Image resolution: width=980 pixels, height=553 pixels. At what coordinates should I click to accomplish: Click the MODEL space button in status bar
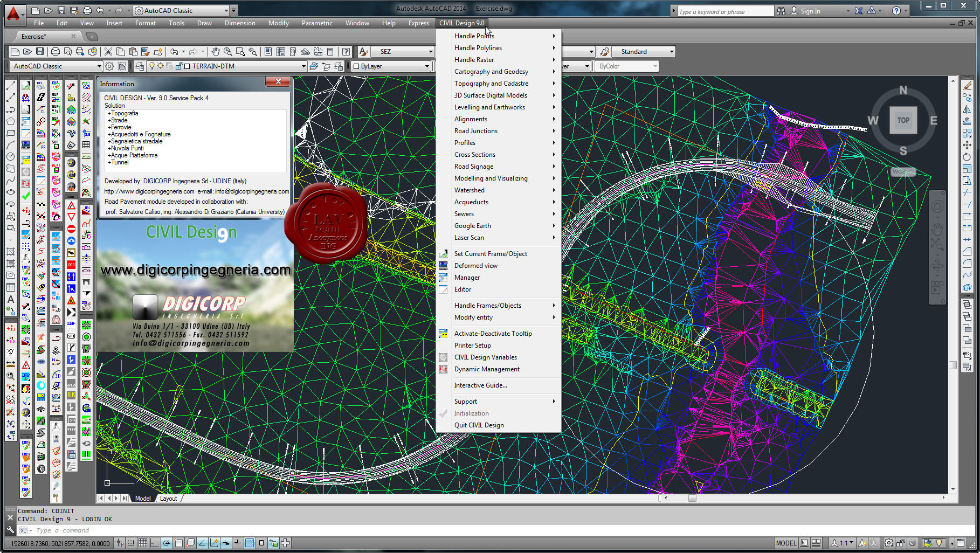(786, 543)
